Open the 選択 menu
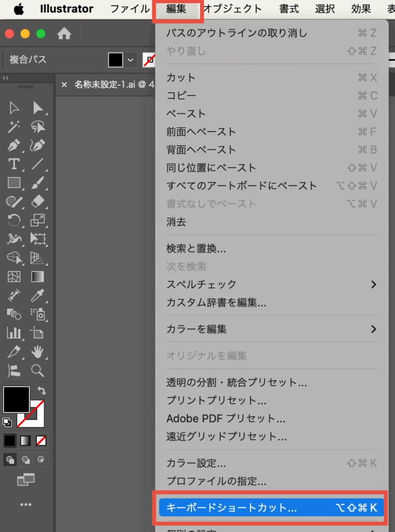The height and width of the screenshot is (532, 395). (x=325, y=9)
